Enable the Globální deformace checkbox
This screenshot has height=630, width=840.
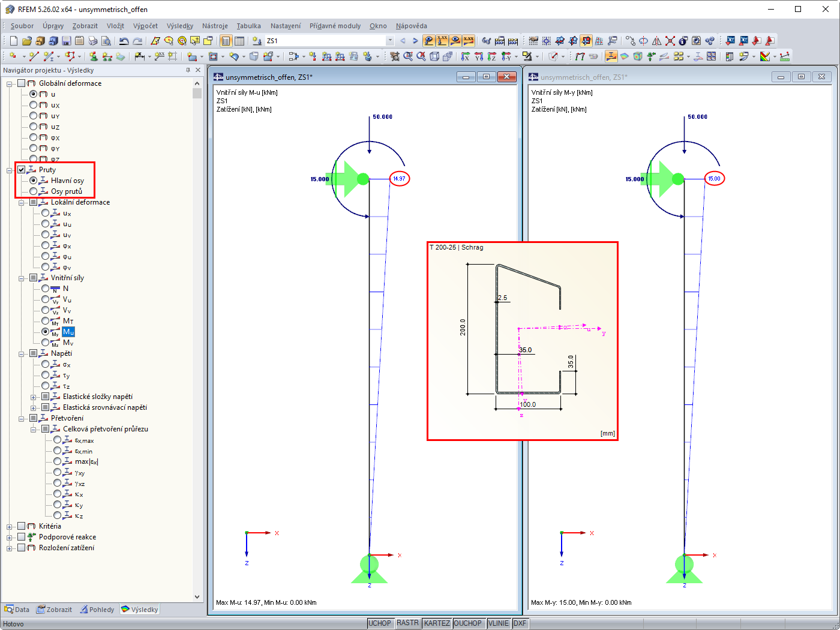click(22, 83)
